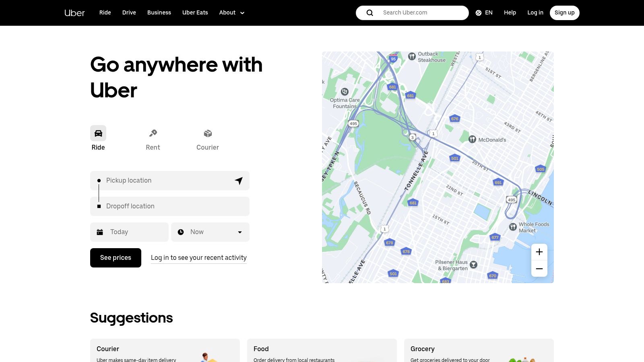Click the Uber logo
The width and height of the screenshot is (644, 362).
pyautogui.click(x=74, y=12)
